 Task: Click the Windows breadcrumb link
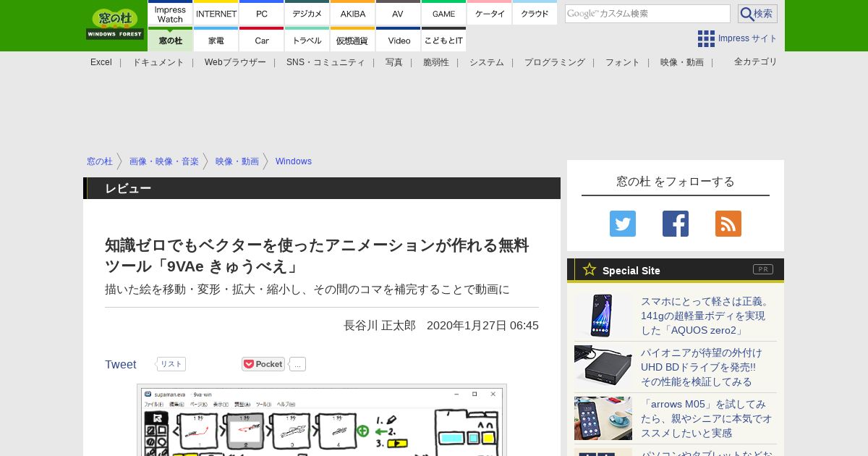294,161
